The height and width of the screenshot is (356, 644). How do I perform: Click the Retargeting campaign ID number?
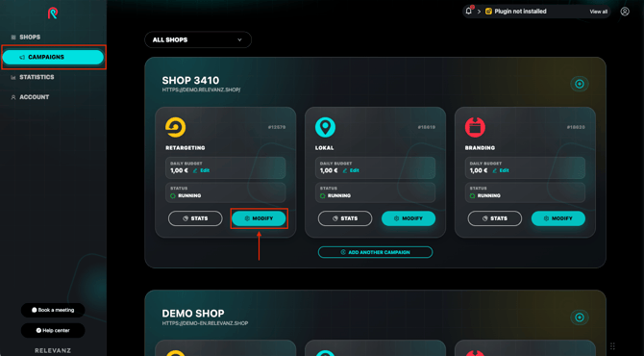pos(277,127)
